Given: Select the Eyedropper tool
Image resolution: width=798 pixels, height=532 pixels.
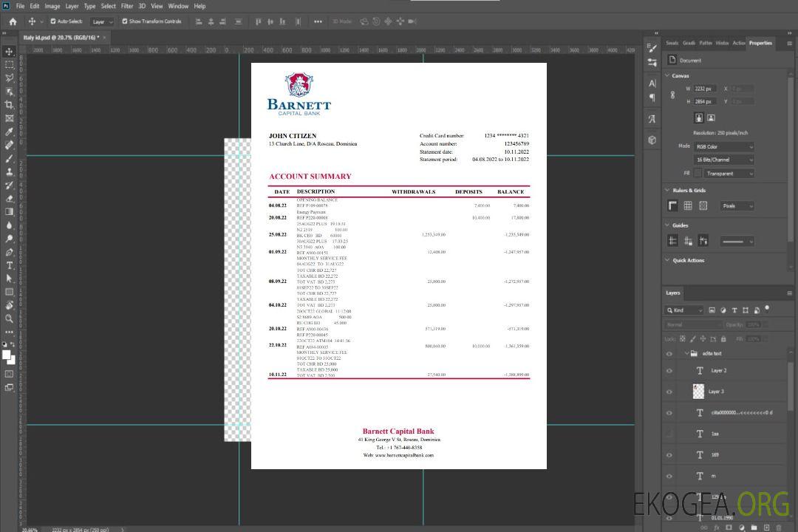Looking at the screenshot, I should (x=9, y=132).
